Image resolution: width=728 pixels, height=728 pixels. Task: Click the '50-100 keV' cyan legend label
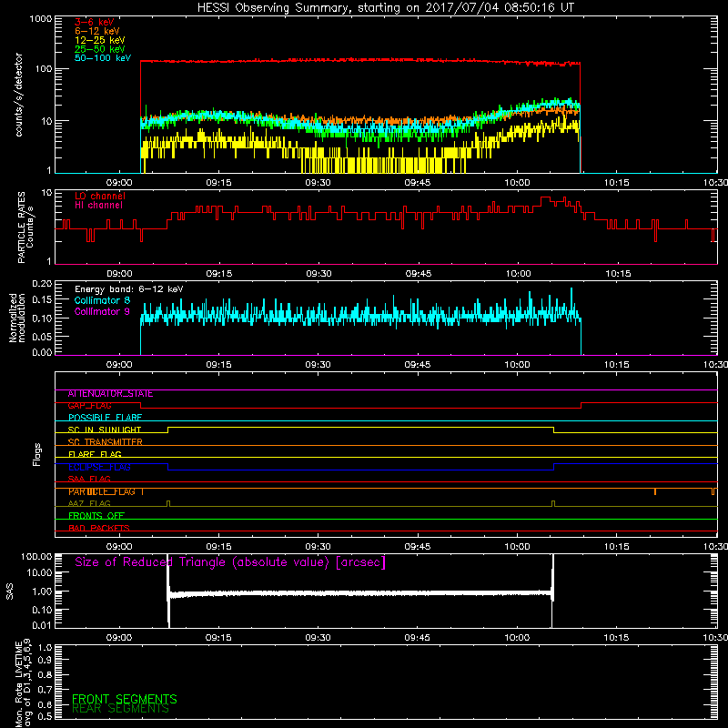[x=103, y=58]
